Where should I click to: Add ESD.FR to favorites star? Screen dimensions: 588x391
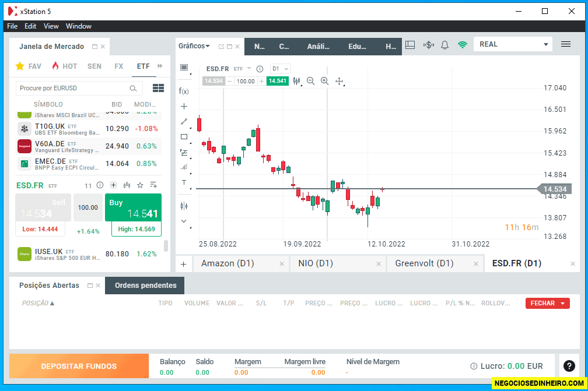[140, 185]
